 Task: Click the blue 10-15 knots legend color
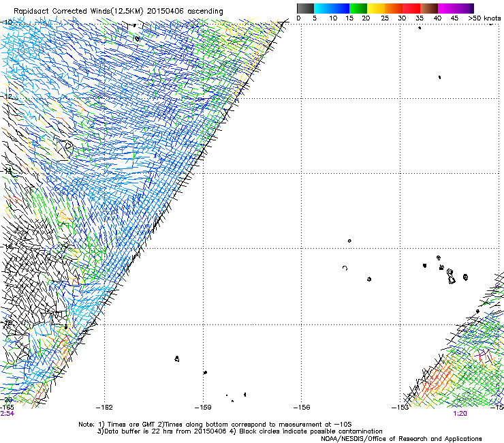(341, 8)
